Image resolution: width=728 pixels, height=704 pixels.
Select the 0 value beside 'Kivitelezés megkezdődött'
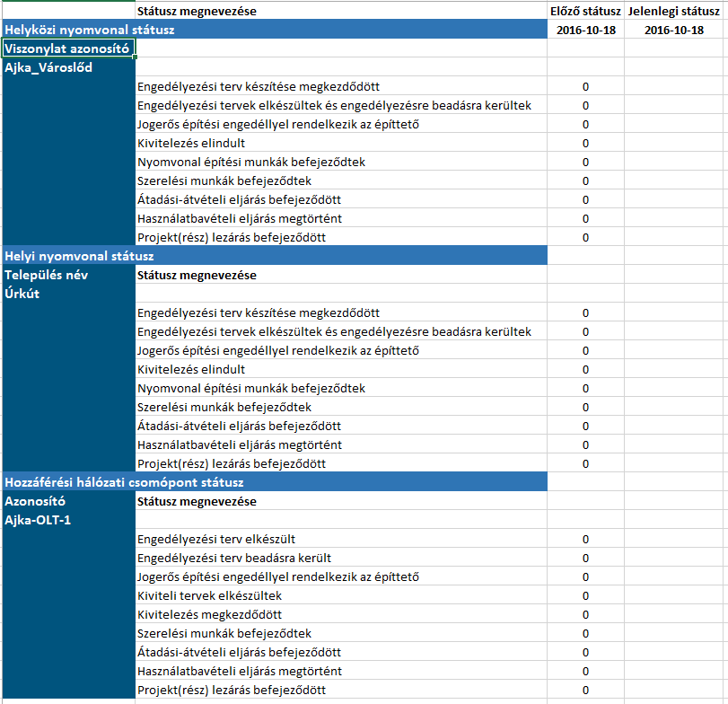coord(585,615)
